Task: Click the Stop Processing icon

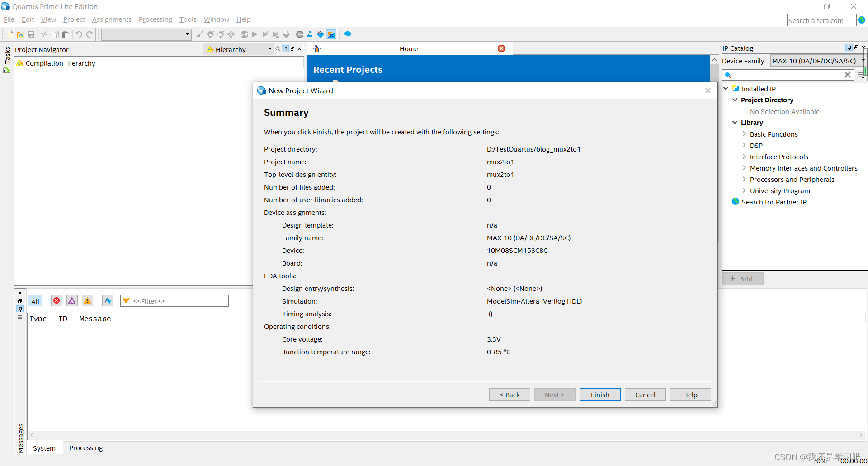Action: [x=245, y=34]
